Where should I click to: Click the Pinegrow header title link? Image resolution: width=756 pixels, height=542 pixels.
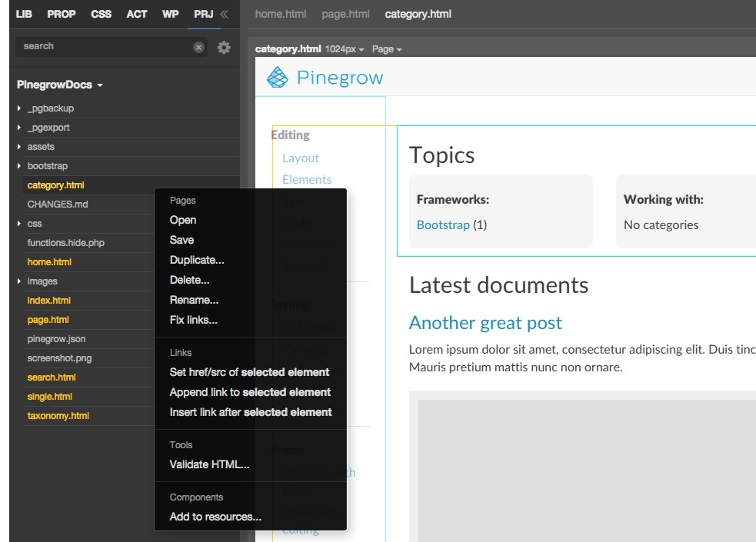(340, 78)
